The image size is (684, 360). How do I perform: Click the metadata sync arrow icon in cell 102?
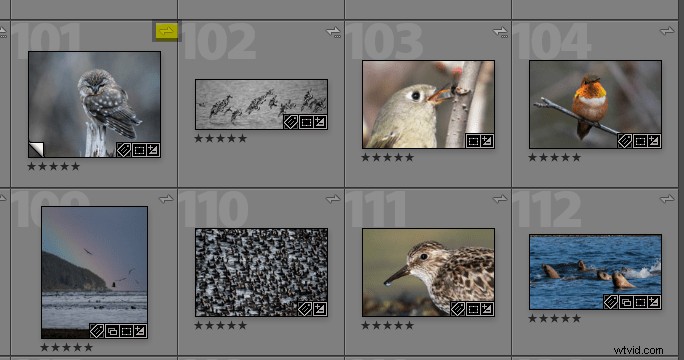point(333,32)
